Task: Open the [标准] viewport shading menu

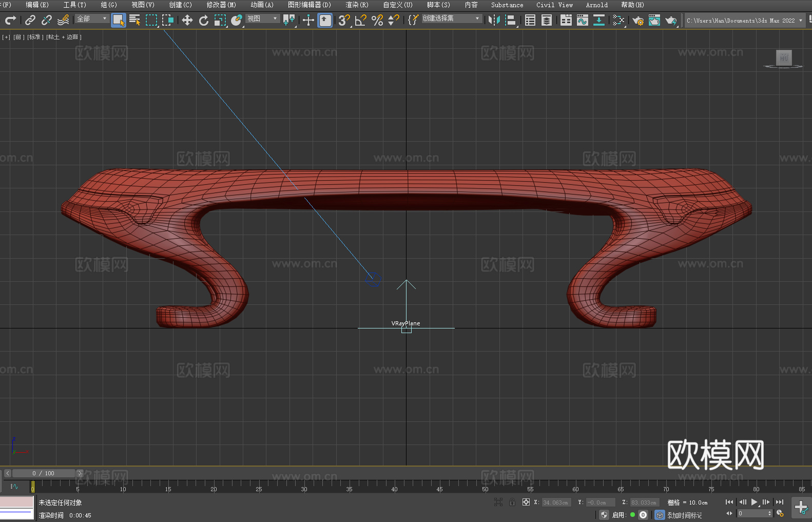Action: pyautogui.click(x=35, y=37)
